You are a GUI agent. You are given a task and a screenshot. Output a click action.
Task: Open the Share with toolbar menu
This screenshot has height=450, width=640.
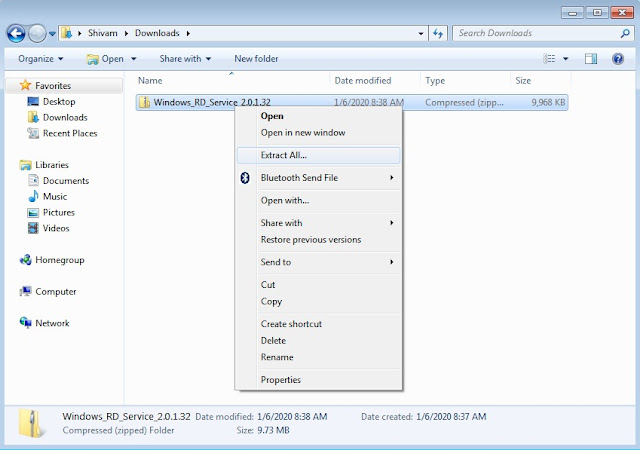(x=185, y=59)
